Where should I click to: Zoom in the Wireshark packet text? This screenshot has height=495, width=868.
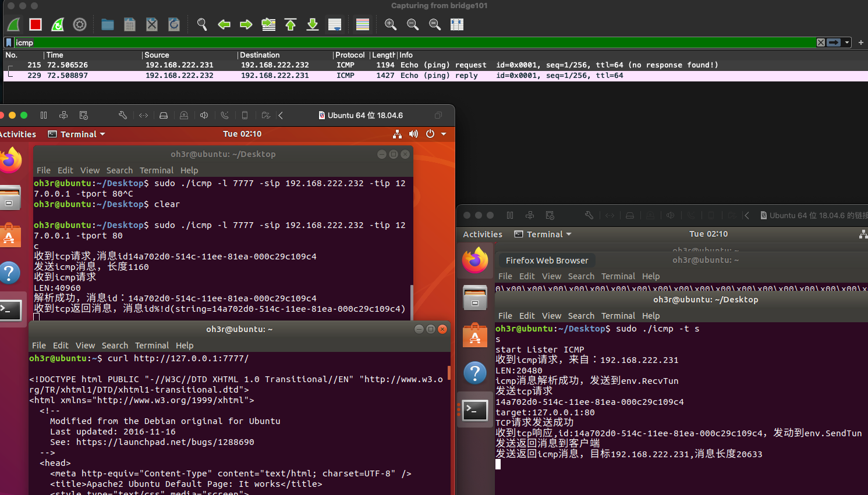coord(391,24)
